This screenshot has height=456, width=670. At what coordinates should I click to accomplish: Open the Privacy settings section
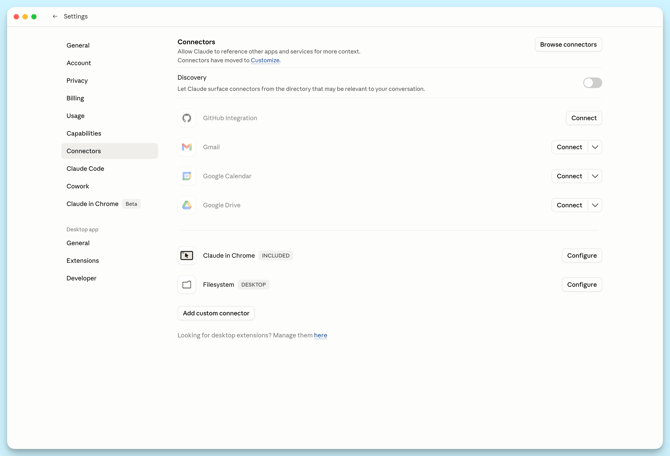point(109,80)
